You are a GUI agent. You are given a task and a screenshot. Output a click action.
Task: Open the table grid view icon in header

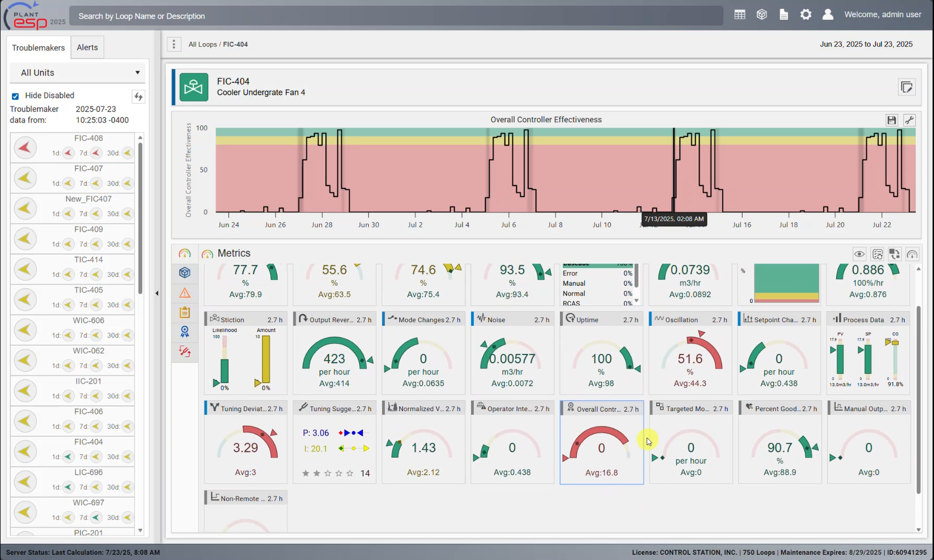click(740, 15)
